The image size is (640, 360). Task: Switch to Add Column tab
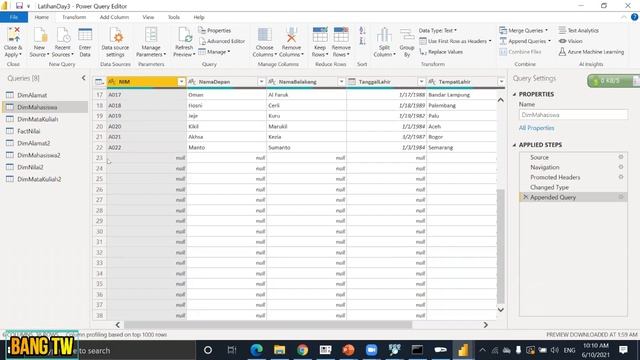[114, 17]
